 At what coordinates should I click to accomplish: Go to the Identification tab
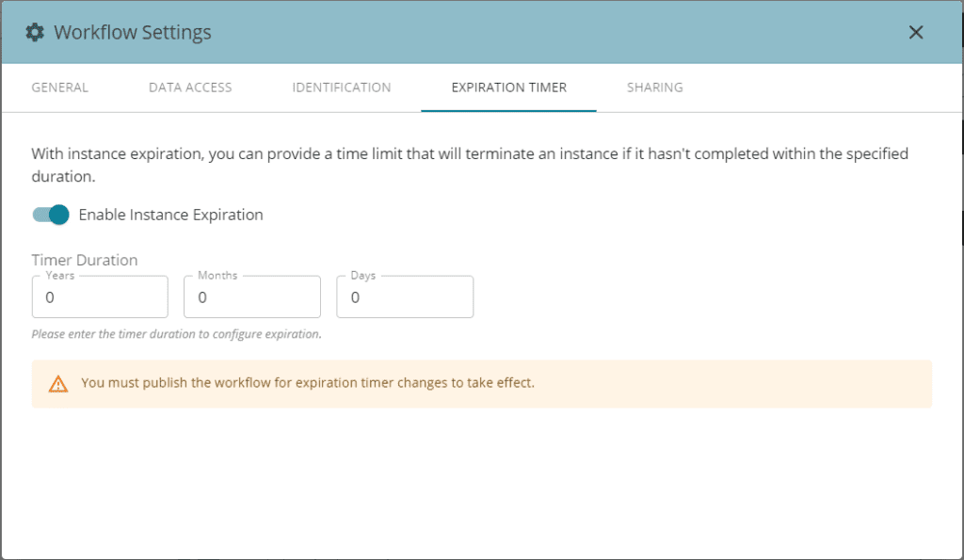[341, 88]
